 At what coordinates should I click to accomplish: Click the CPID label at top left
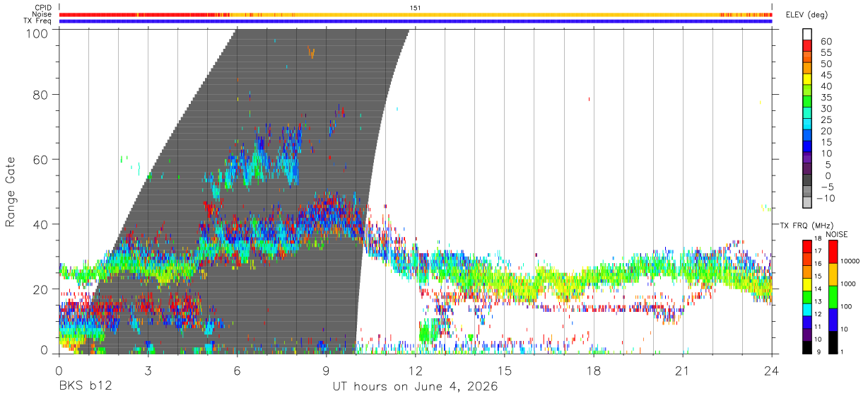[44, 8]
